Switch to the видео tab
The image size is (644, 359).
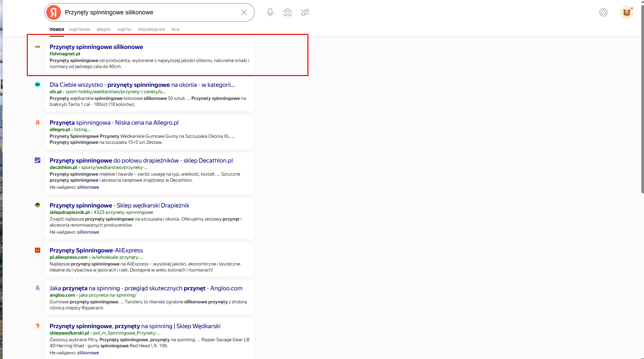[x=104, y=29]
